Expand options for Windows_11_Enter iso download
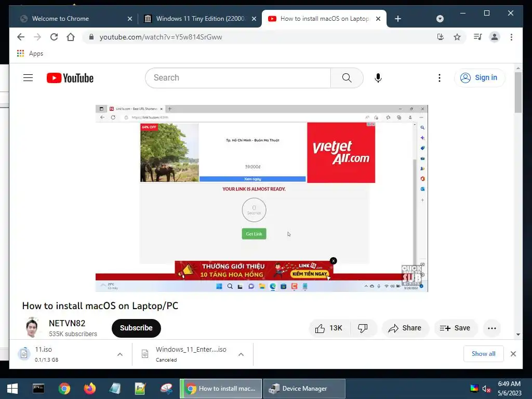 click(241, 354)
